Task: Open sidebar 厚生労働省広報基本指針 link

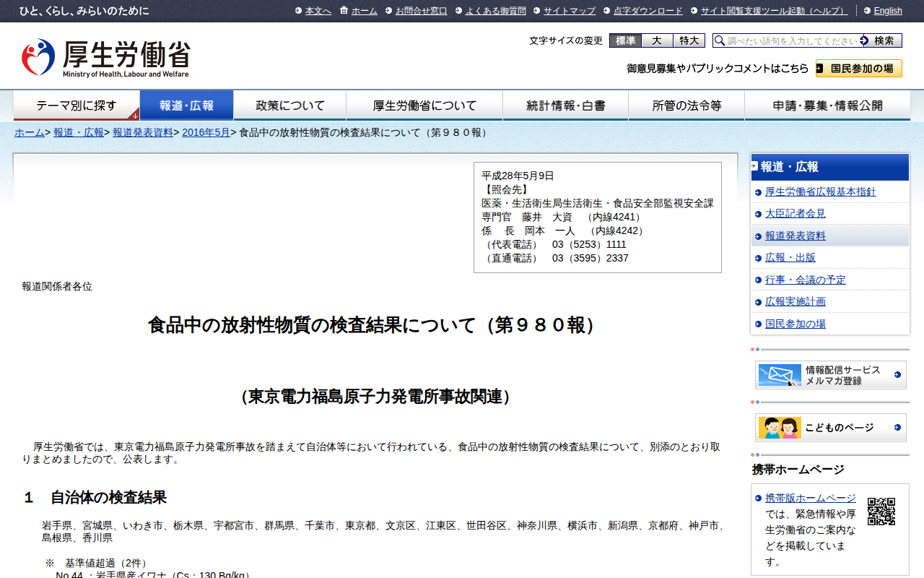Action: (821, 191)
